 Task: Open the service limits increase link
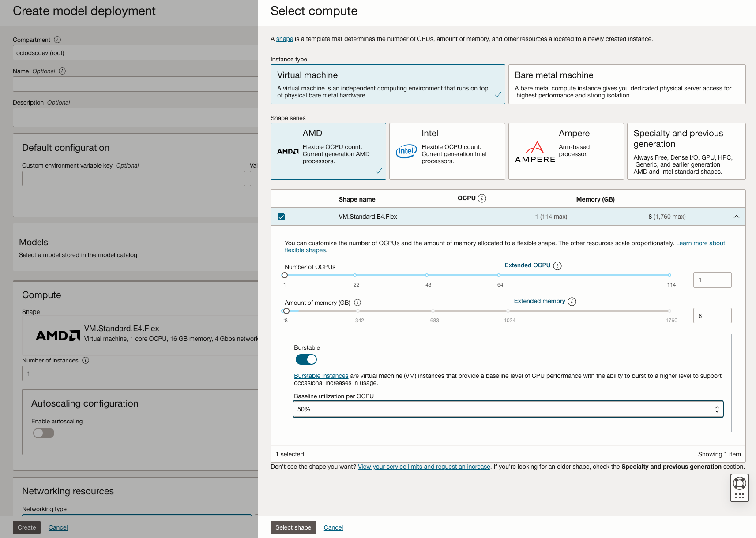(424, 467)
